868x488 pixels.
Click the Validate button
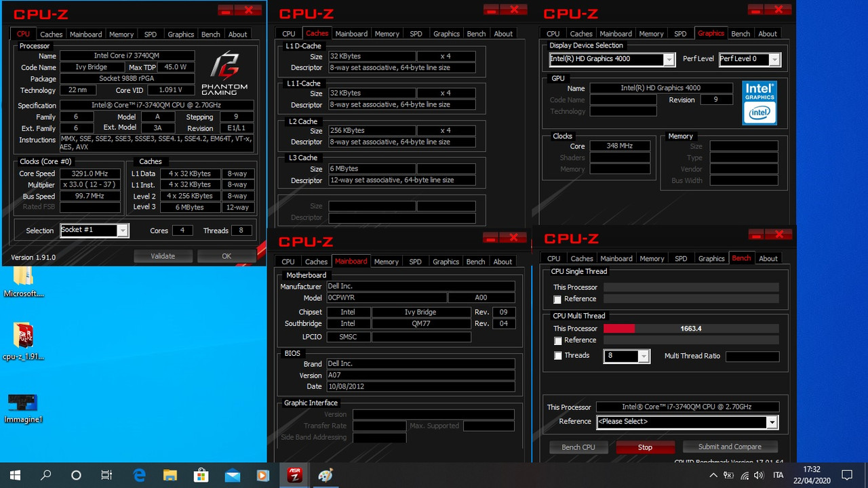163,256
